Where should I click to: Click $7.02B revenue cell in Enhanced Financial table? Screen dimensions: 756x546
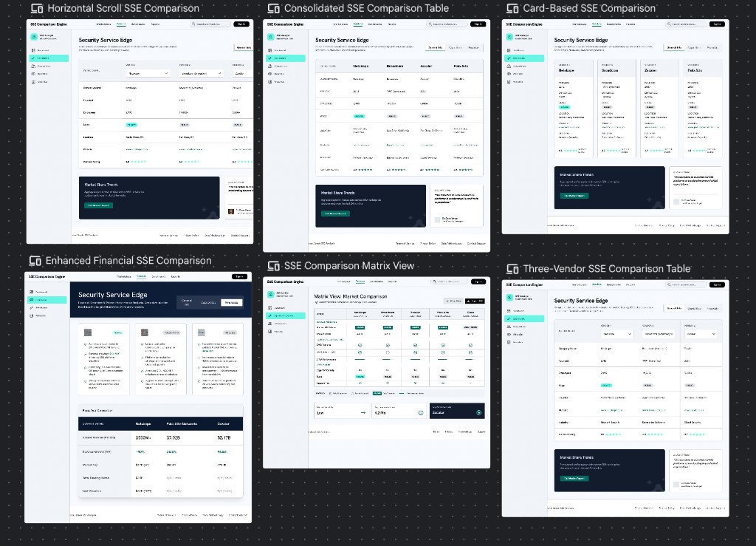click(x=173, y=438)
